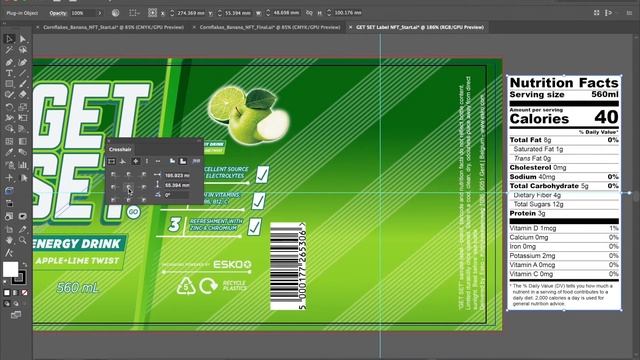Edit the X coordinate 274.369 mm field
This screenshot has width=640, height=360.
191,13
